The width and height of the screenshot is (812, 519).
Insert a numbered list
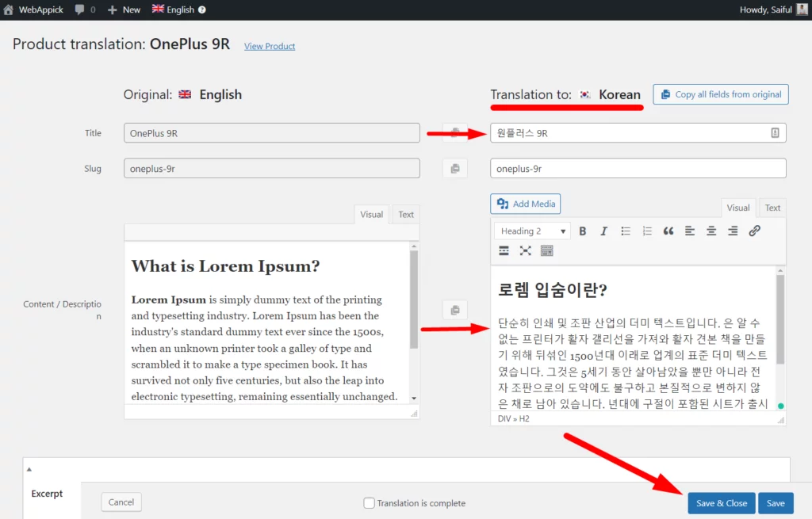coord(647,231)
